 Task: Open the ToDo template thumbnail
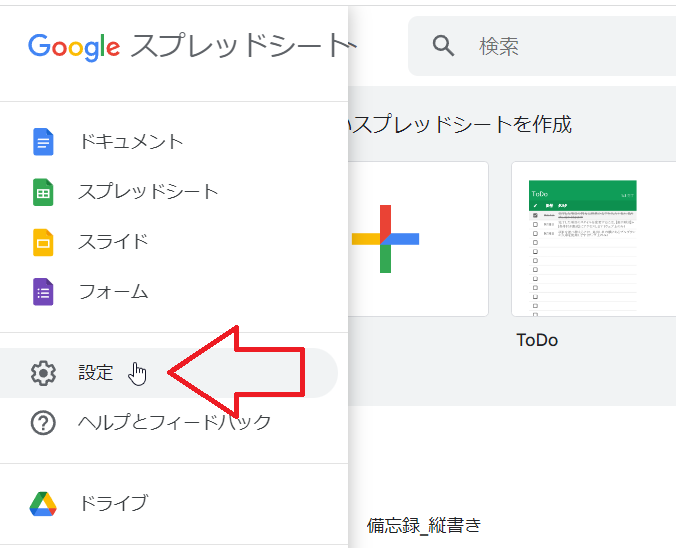pos(594,239)
